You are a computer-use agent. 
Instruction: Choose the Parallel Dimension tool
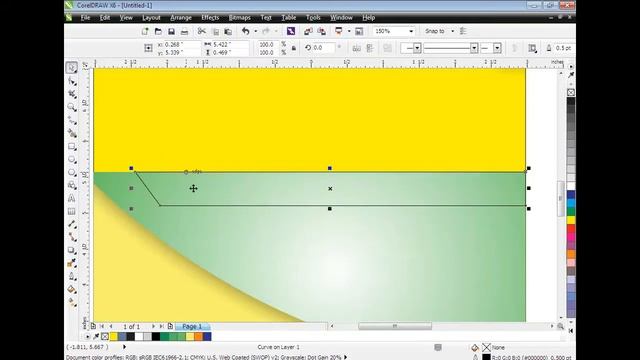pyautogui.click(x=72, y=224)
